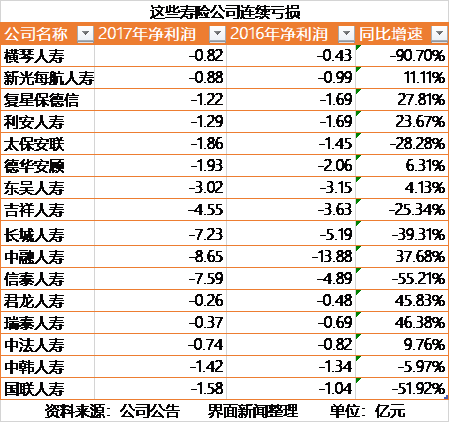Select the 2016 value -0.69
The height and width of the screenshot is (423, 450).
335,322
